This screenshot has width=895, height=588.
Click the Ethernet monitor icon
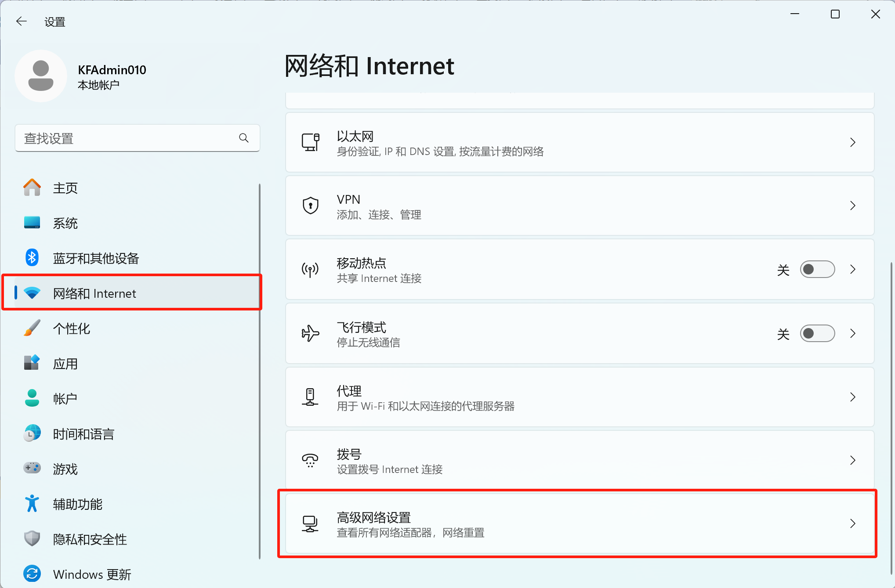click(310, 142)
